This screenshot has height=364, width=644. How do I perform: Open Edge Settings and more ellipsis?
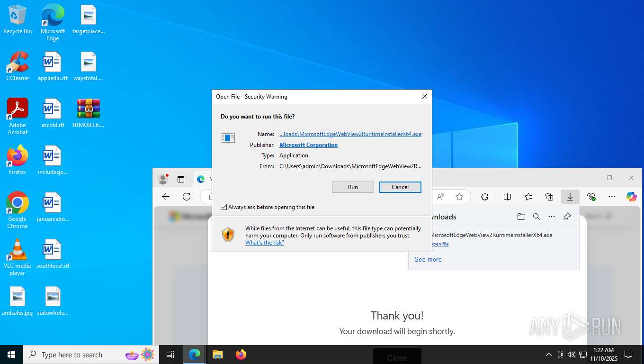click(612, 197)
